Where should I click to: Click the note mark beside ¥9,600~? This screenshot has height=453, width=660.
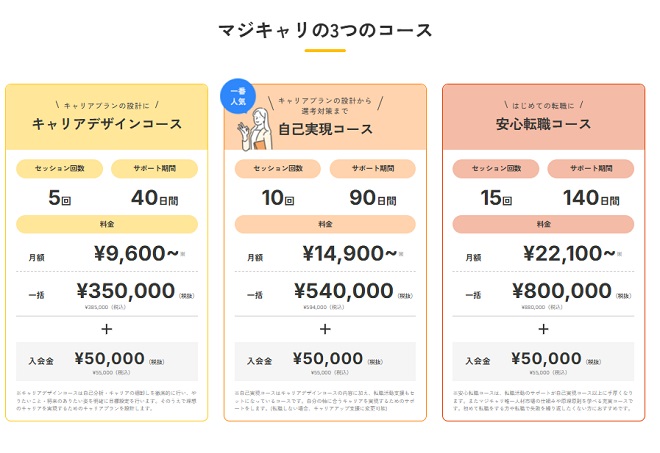tap(183, 254)
